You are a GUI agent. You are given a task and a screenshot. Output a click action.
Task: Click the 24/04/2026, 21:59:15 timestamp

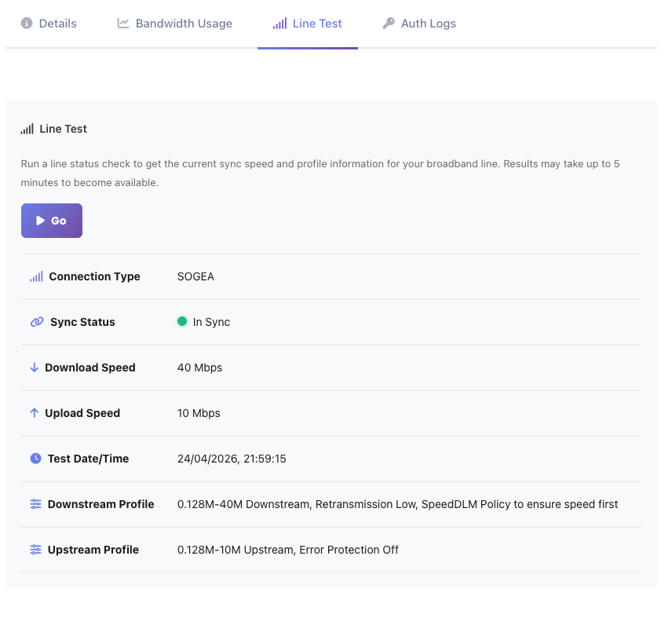(x=232, y=459)
